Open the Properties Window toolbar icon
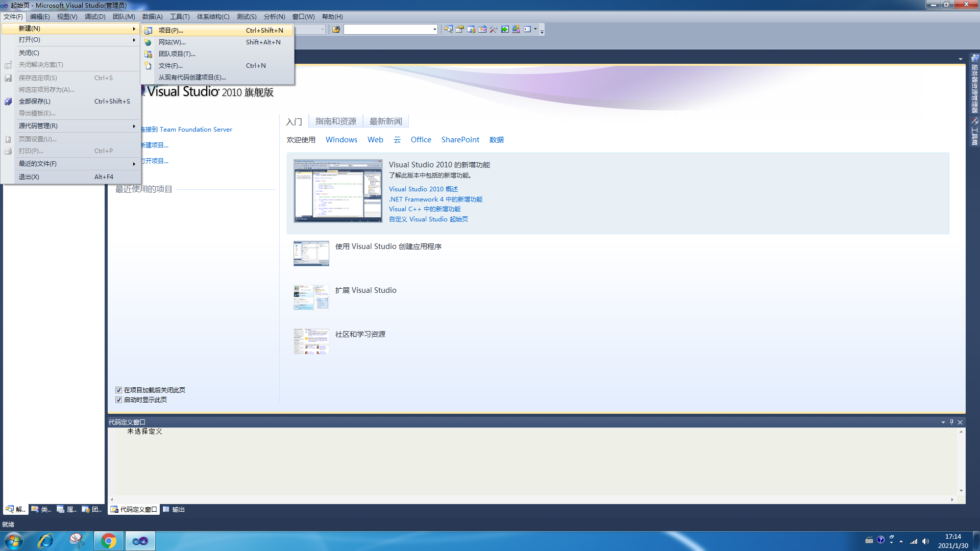 (459, 30)
